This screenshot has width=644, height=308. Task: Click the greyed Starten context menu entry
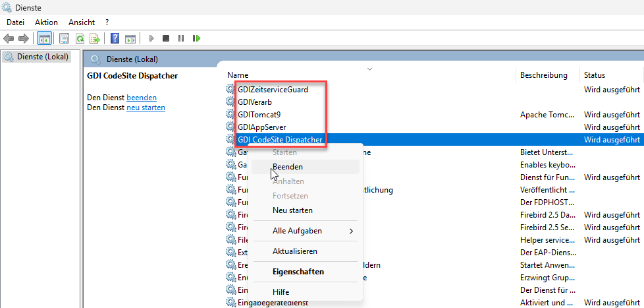pyautogui.click(x=306, y=152)
